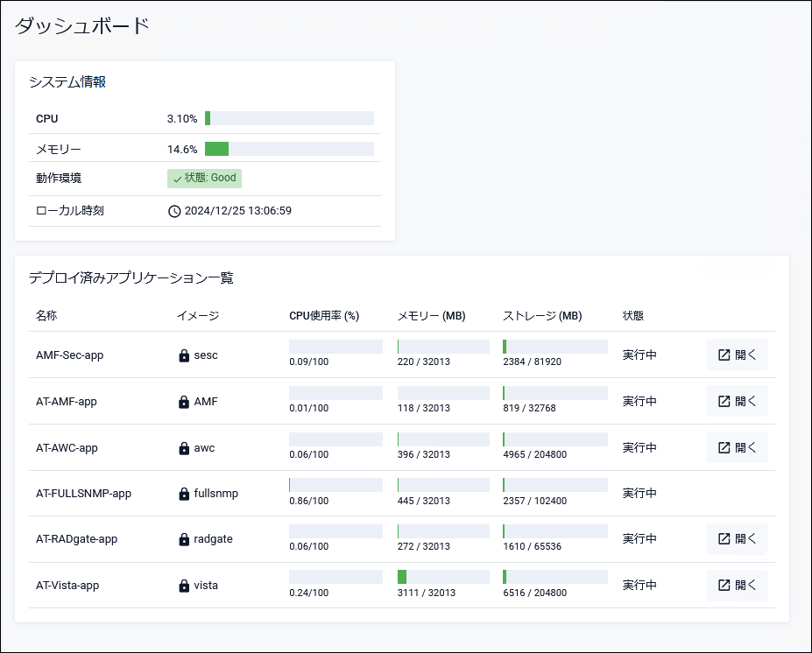Click 実行中 status in AT-FULLSNMP-app row
Viewport: 812px width, 653px height.
point(639,493)
